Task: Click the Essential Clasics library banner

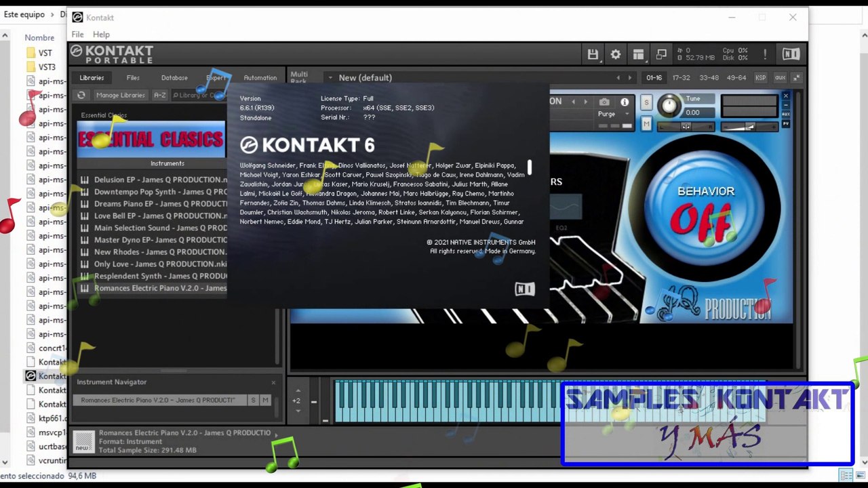Action: pyautogui.click(x=151, y=140)
